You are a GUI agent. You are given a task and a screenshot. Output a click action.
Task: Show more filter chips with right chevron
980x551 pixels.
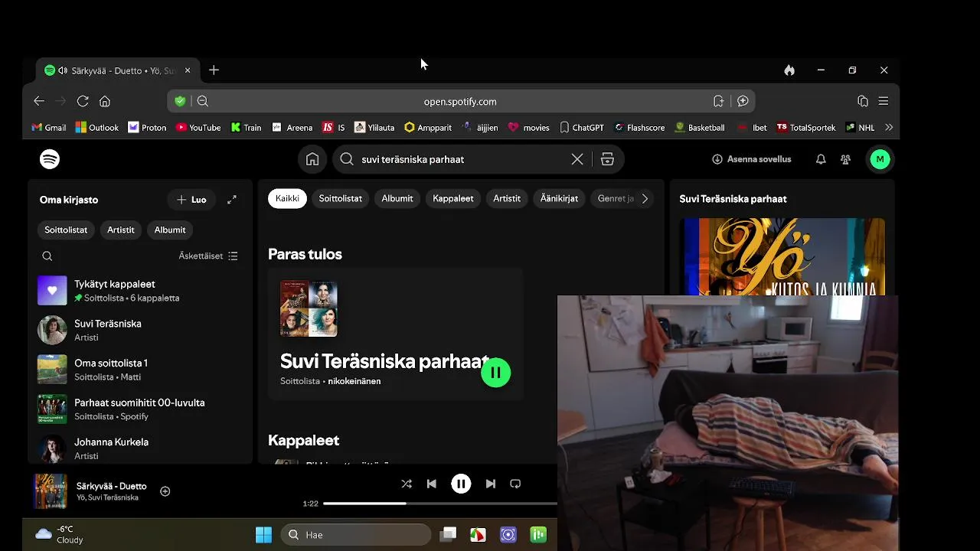[x=645, y=198]
